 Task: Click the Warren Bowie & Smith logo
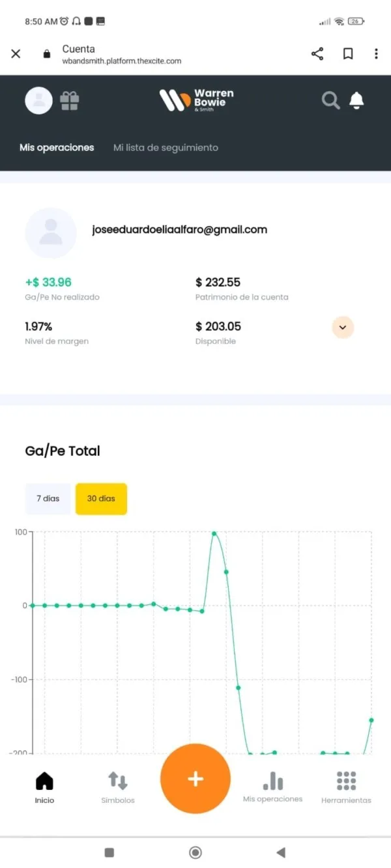coord(196,100)
